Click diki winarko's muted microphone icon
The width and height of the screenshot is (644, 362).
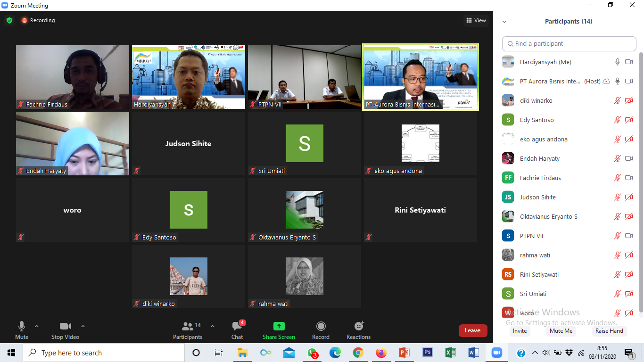618,100
